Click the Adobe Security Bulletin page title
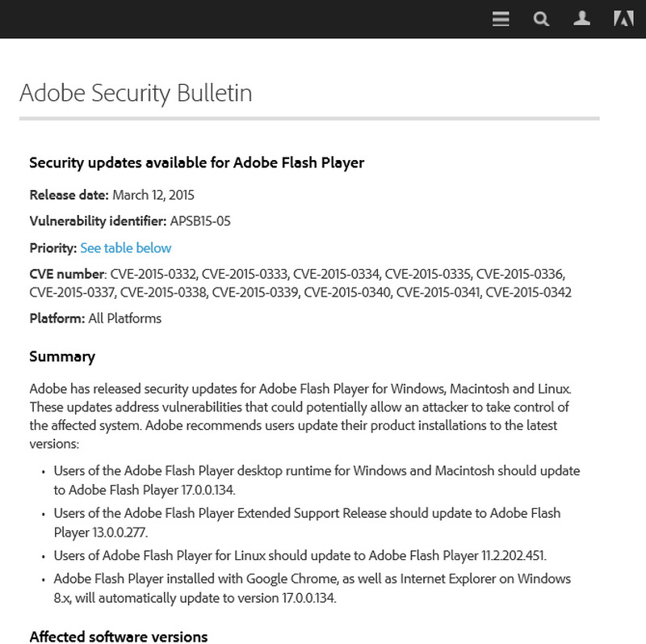Image resolution: width=646 pixels, height=644 pixels. 136,93
